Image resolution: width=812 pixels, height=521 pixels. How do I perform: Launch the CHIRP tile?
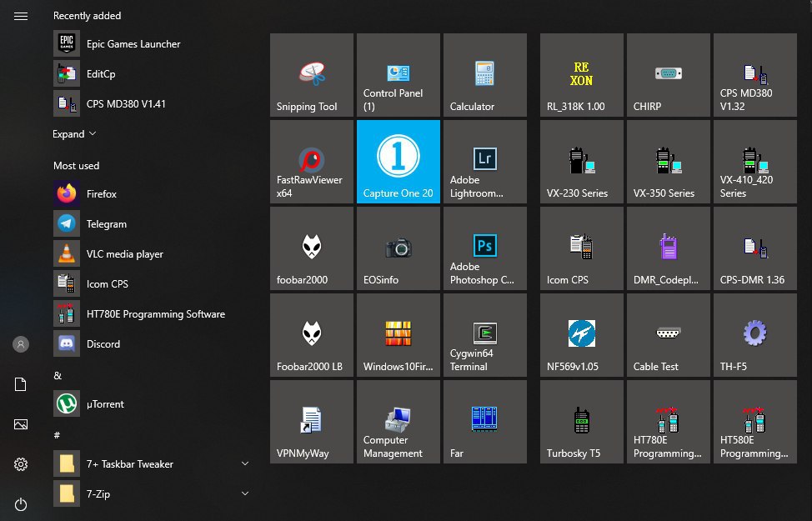click(669, 75)
